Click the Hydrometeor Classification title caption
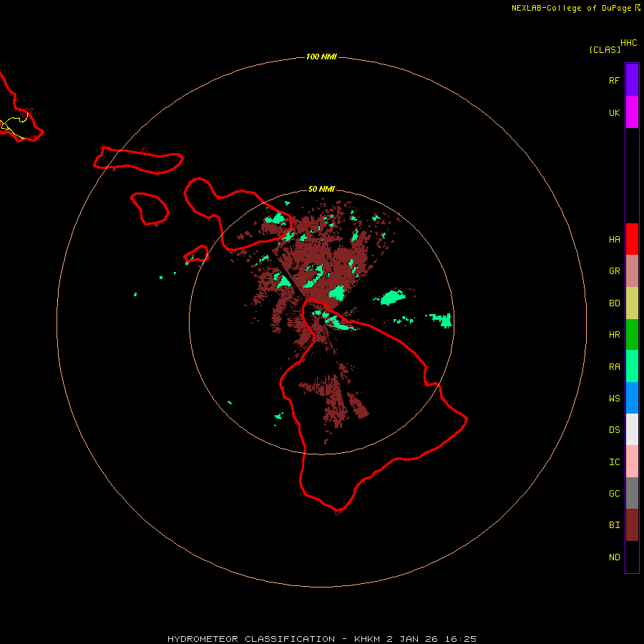Viewport: 644px width, 644px height. click(x=321, y=639)
